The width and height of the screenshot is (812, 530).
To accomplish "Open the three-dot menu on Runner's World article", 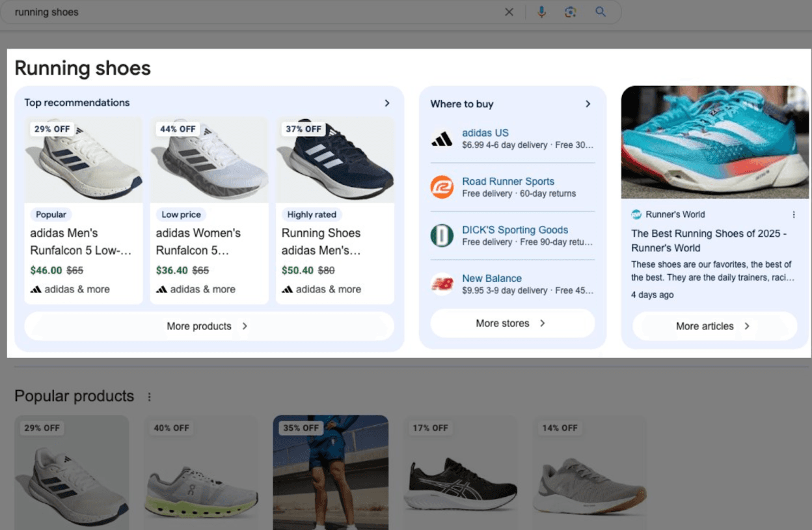I will [x=794, y=214].
